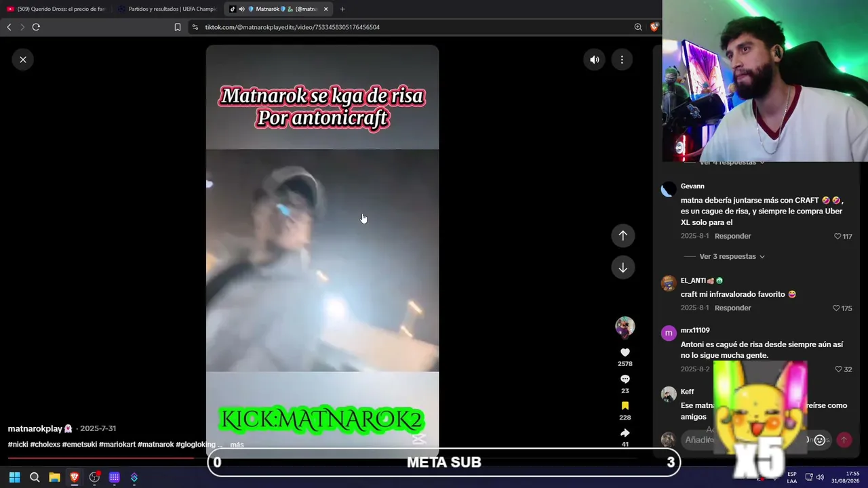Open the browser zoom control

pos(638,27)
